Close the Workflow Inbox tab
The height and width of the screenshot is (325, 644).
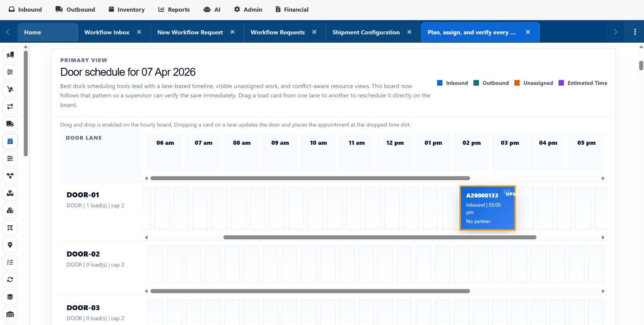coord(139,32)
